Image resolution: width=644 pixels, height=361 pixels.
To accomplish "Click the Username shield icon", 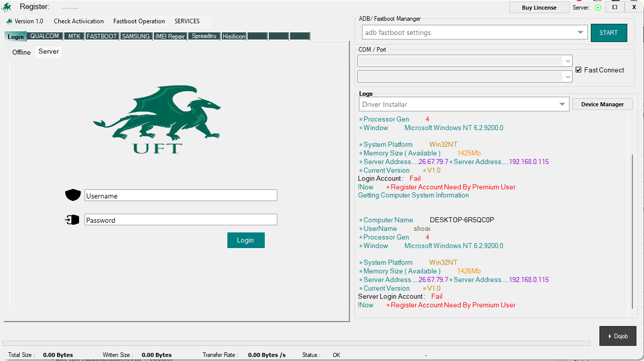I will tap(73, 195).
